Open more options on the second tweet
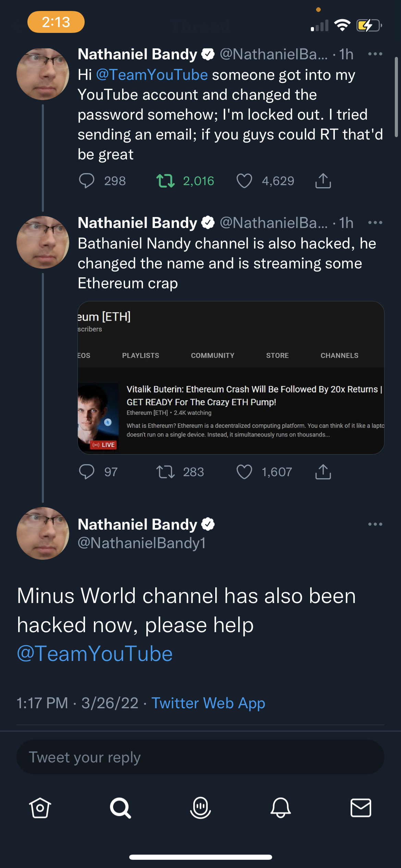 pyautogui.click(x=375, y=222)
